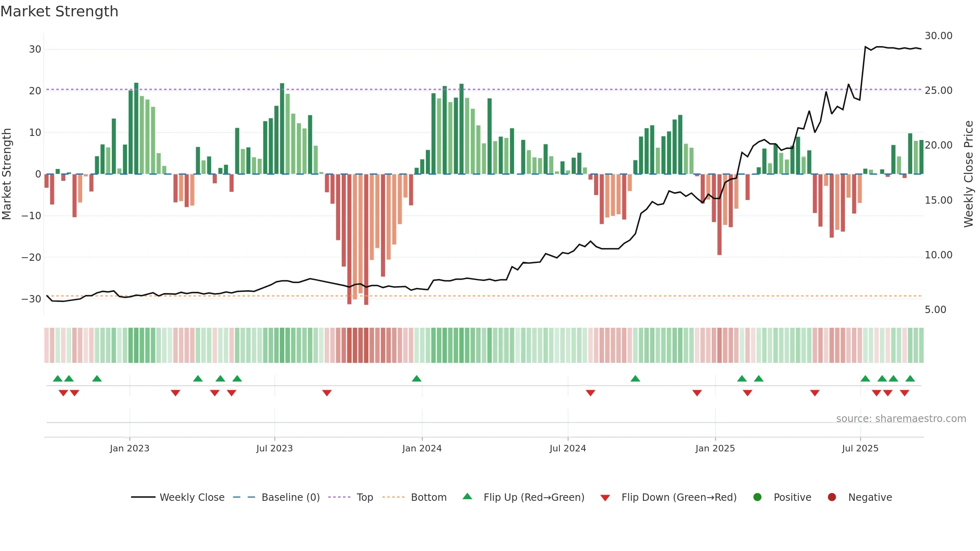Toggle the Top purple dotted legend icon
This screenshot has height=551, width=980.
(x=339, y=497)
